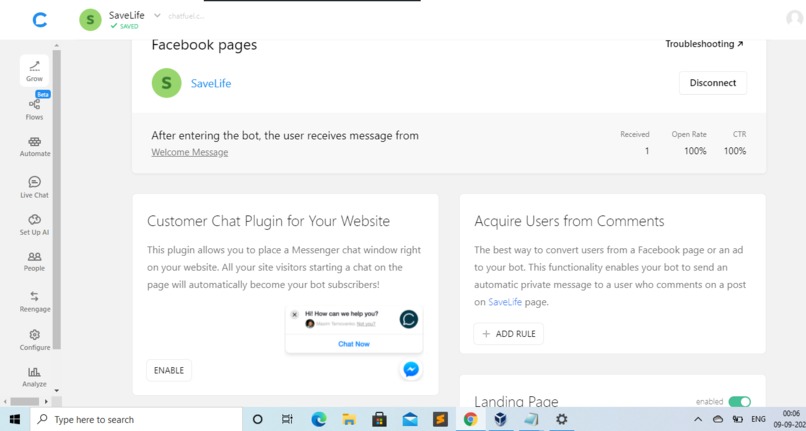Launch Microsoft Edge from taskbar
The height and width of the screenshot is (431, 806).
(319, 419)
